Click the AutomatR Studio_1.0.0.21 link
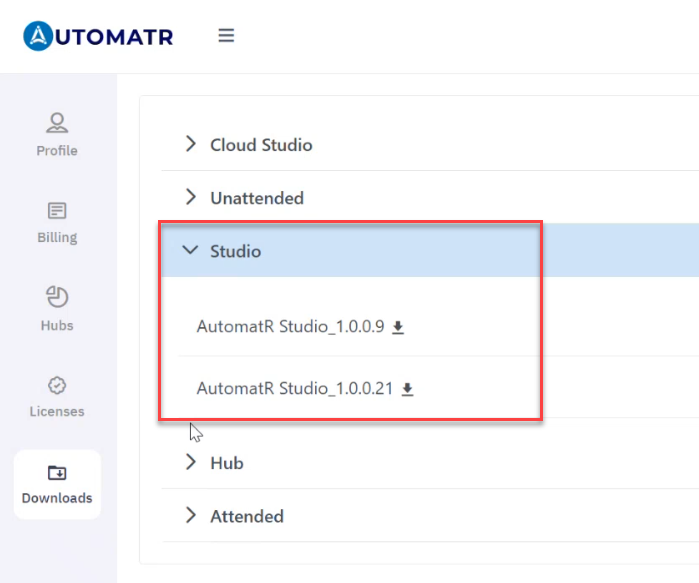Image resolution: width=699 pixels, height=583 pixels. coord(295,389)
